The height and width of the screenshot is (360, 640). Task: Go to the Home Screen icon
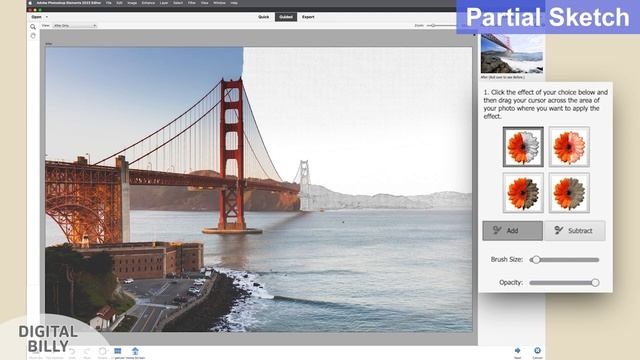[135, 352]
